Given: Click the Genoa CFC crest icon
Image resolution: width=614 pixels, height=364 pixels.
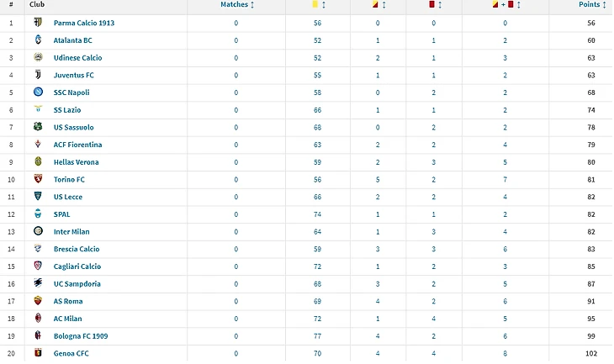Looking at the screenshot, I should tap(38, 352).
